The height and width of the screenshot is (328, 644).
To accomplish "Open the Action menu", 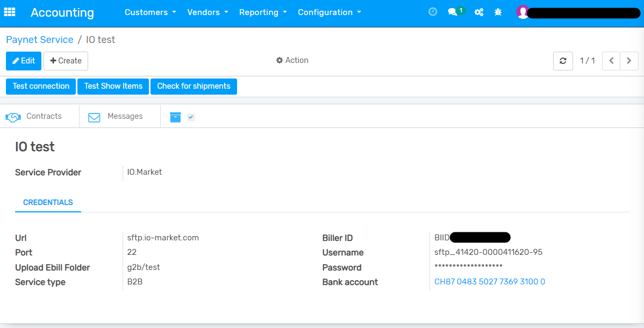I will (292, 60).
